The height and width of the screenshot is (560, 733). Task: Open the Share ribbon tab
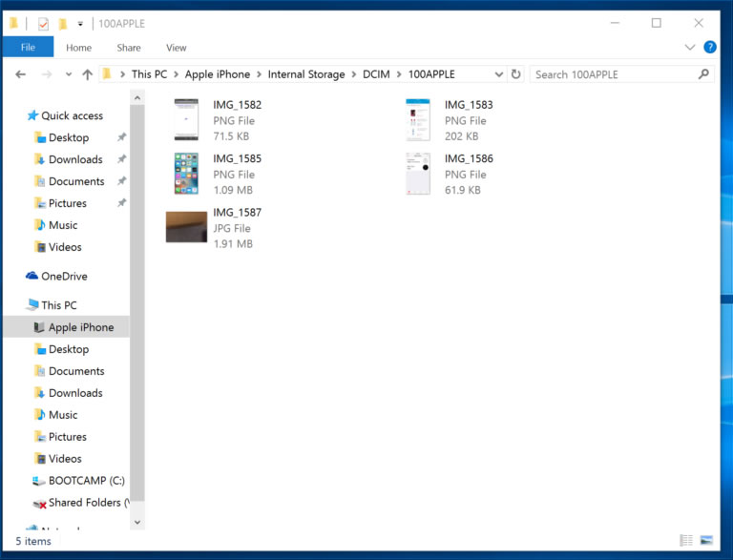pyautogui.click(x=129, y=48)
